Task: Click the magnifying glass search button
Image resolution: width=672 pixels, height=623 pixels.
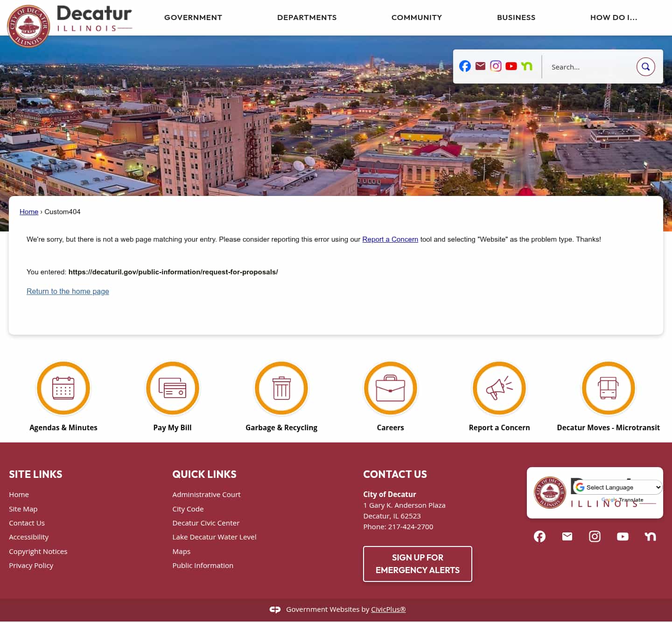Action: click(x=645, y=67)
